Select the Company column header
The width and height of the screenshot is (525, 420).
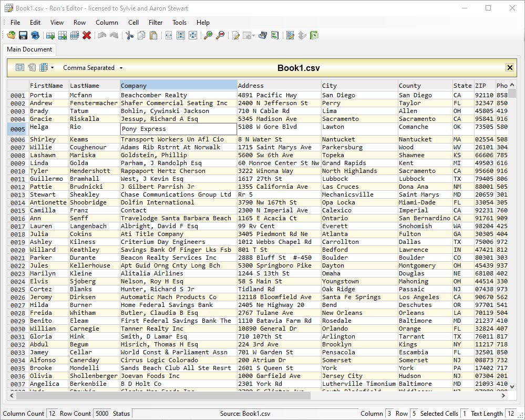(x=179, y=85)
